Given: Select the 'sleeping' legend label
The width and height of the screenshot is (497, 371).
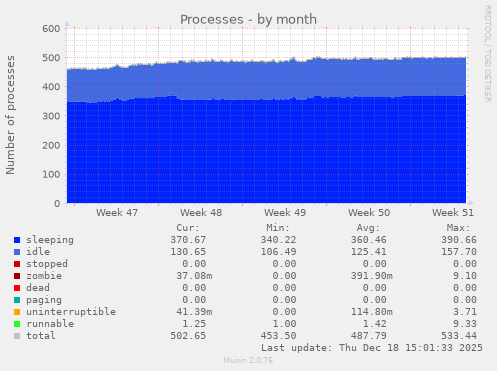Looking at the screenshot, I should 50,240.
